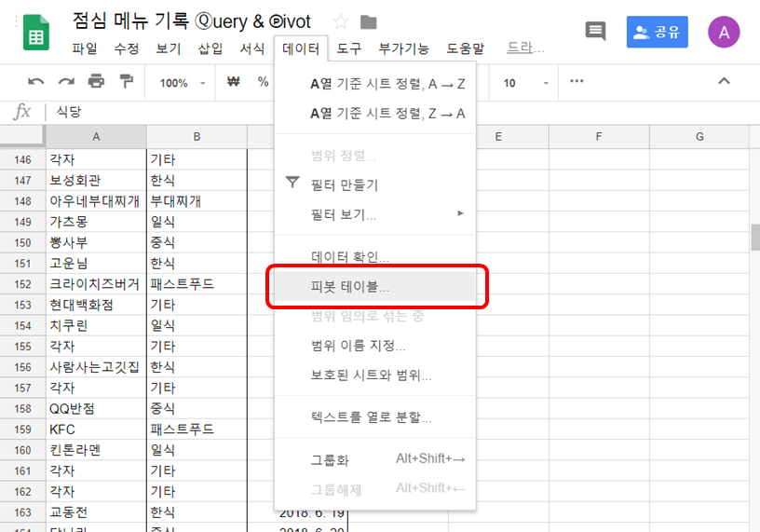Star this spreadsheet document
760x532 pixels.
click(x=341, y=21)
